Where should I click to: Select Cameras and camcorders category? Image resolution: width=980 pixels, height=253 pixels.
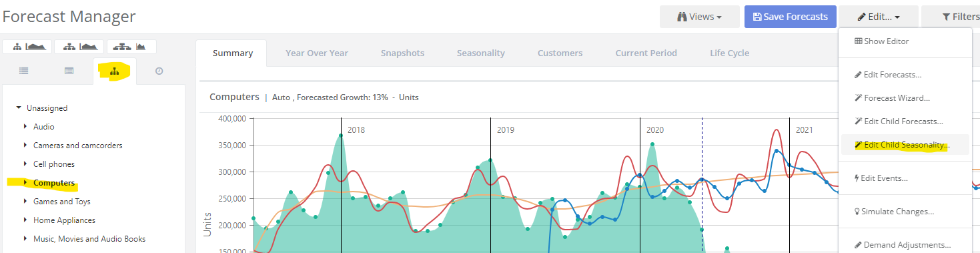tap(78, 145)
